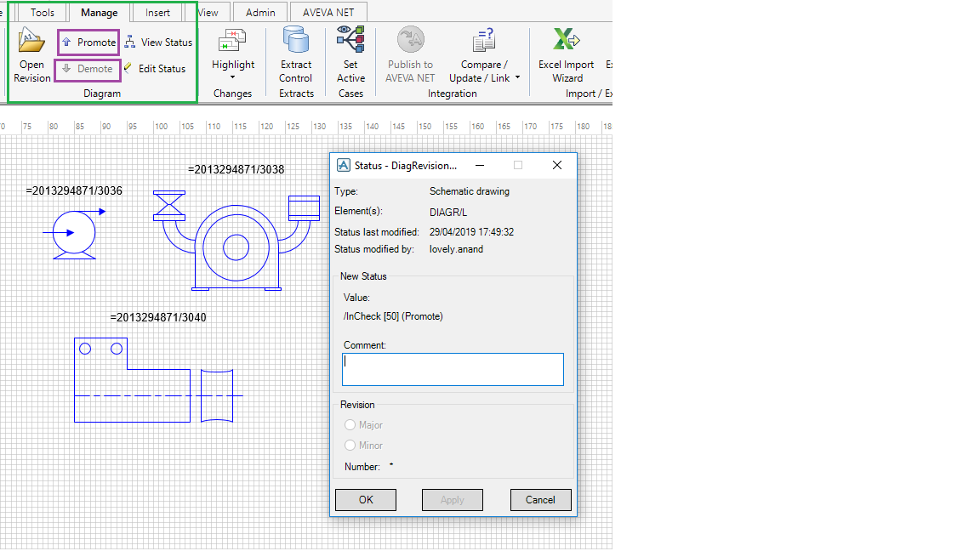Click inside the Comment text field
This screenshot has width=980, height=551.
[452, 368]
